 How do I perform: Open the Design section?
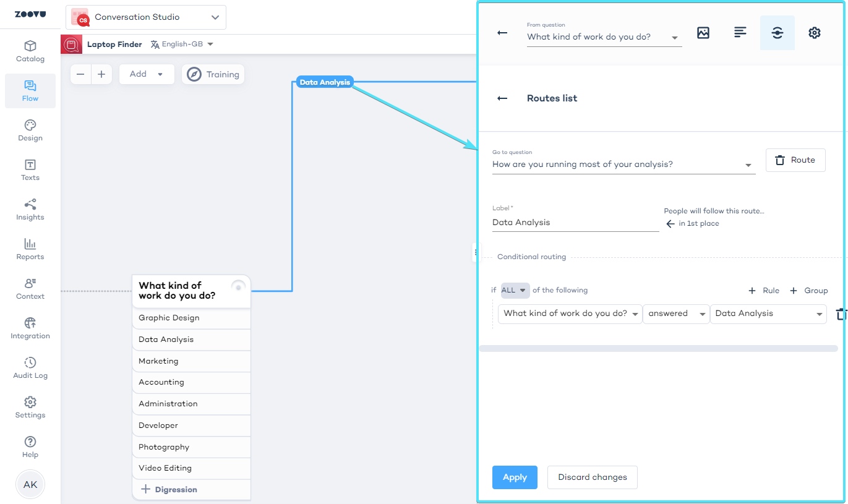coord(30,130)
